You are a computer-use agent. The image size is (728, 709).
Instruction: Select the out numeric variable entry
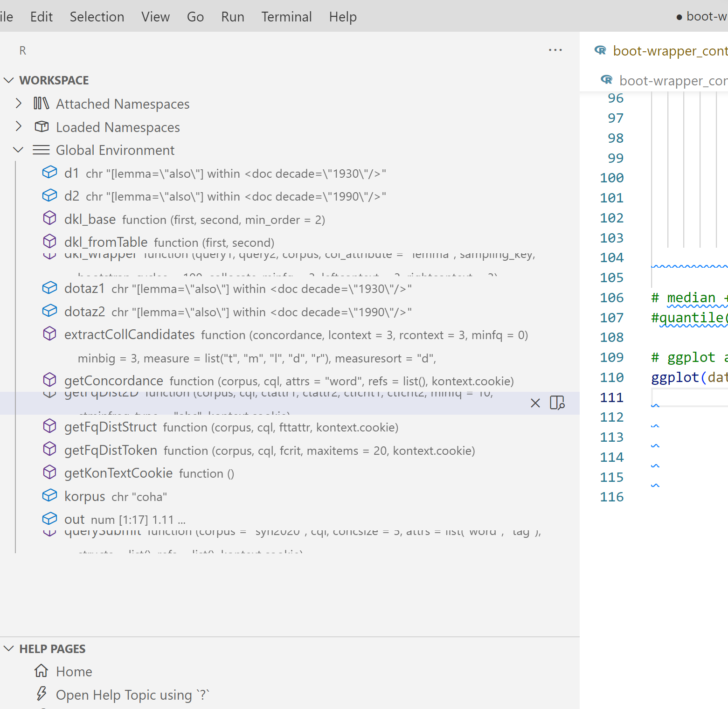(74, 519)
